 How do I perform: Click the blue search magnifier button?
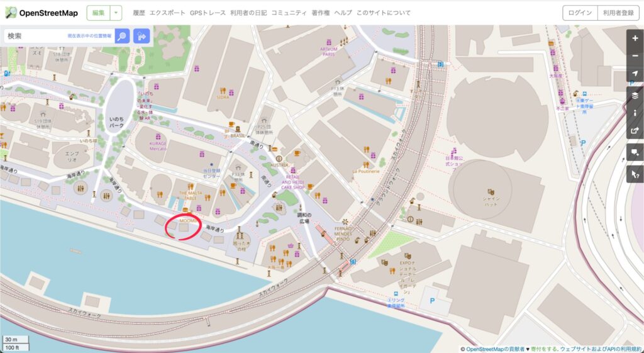pyautogui.click(x=122, y=36)
